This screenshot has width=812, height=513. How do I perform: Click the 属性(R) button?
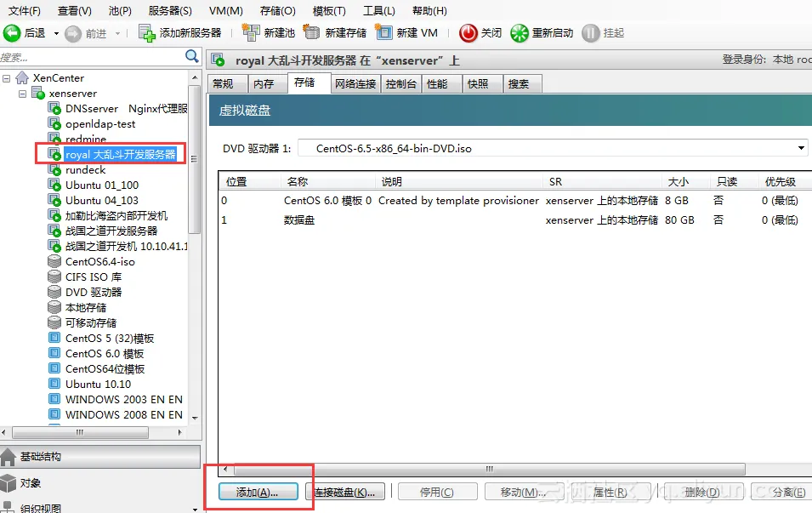(x=610, y=492)
